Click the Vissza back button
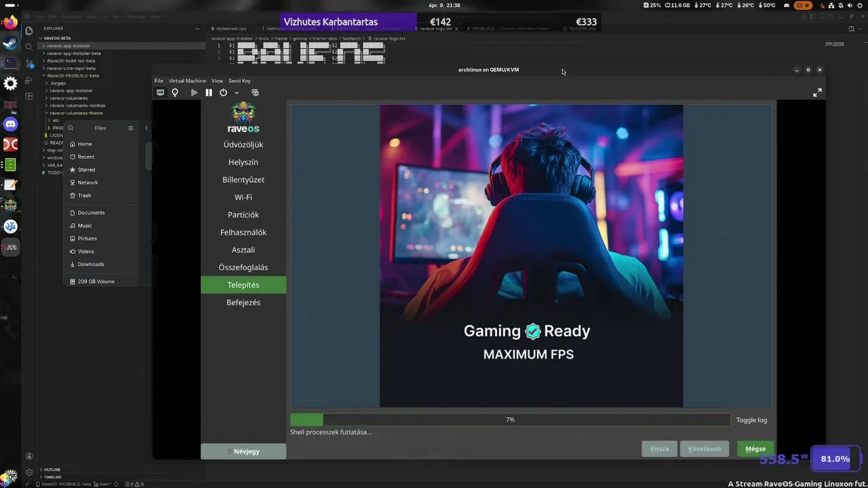This screenshot has height=488, width=868. 659,449
